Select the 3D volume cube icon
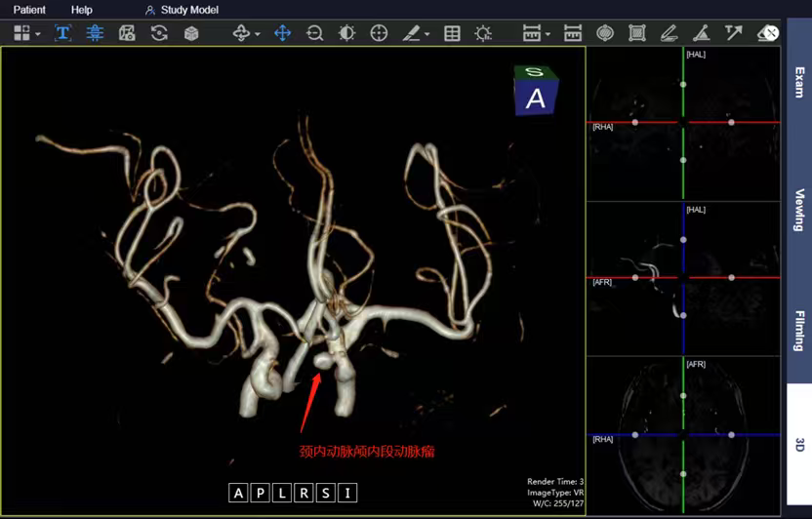The width and height of the screenshot is (812, 519). [191, 33]
